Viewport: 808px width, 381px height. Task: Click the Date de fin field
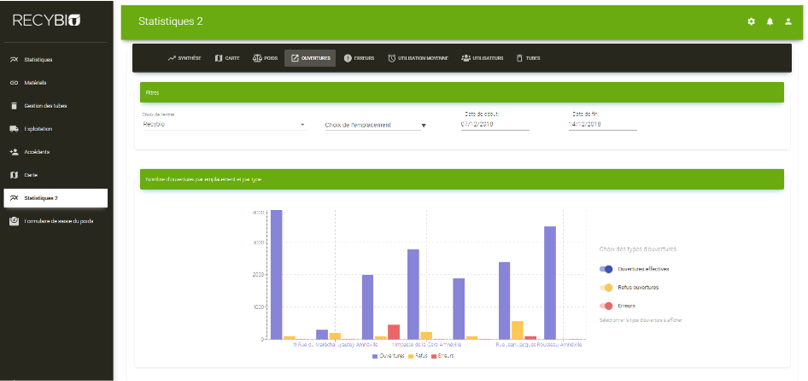click(603, 124)
